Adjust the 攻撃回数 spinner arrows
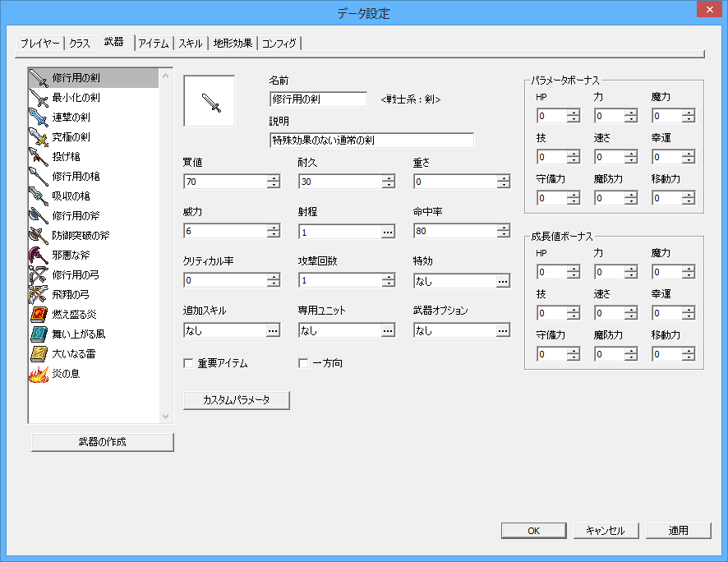This screenshot has height=562, width=728. click(388, 280)
